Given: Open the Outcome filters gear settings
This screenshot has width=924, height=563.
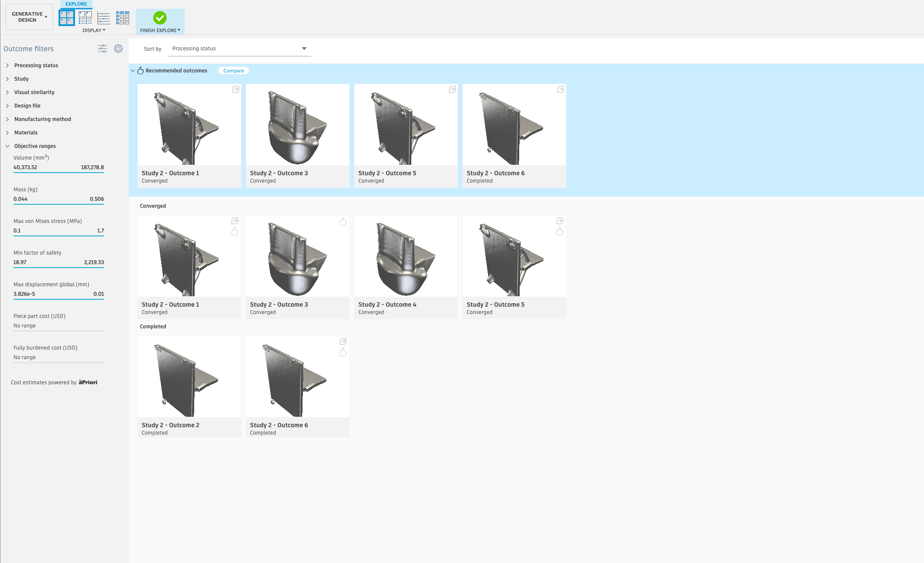Looking at the screenshot, I should point(118,49).
